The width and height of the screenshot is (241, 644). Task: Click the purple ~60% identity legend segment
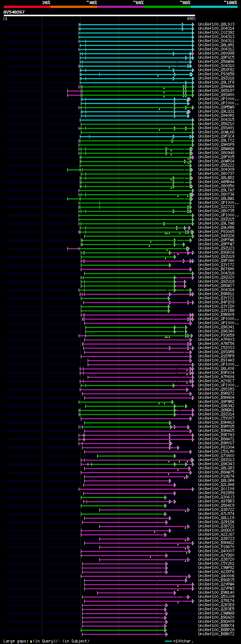[x=120, y=7]
